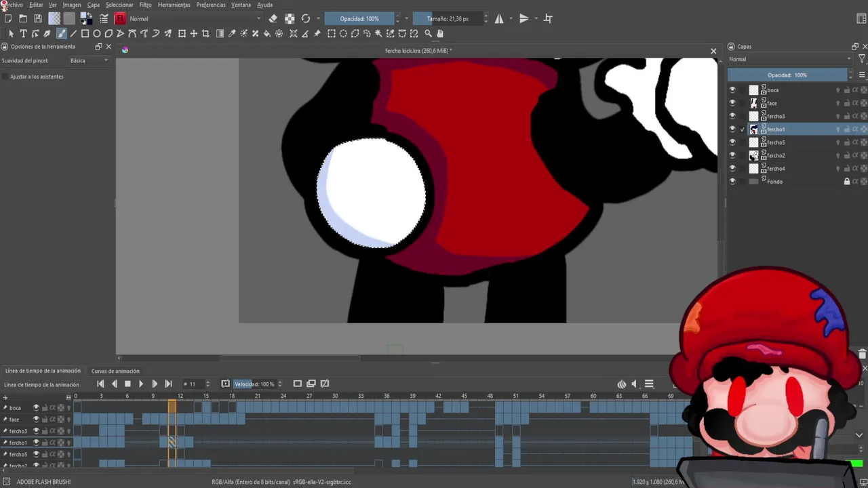Select the transform tool
The width and height of the screenshot is (868, 488).
coord(182,33)
